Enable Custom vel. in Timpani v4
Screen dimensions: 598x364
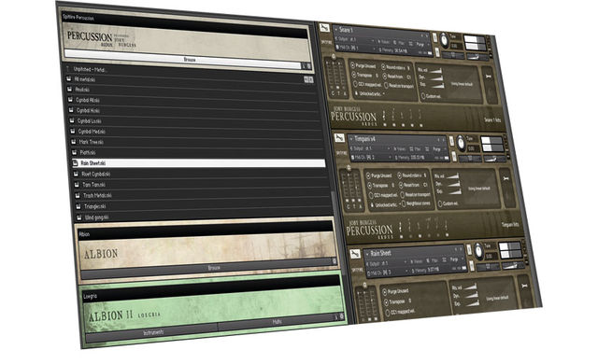pos(440,204)
